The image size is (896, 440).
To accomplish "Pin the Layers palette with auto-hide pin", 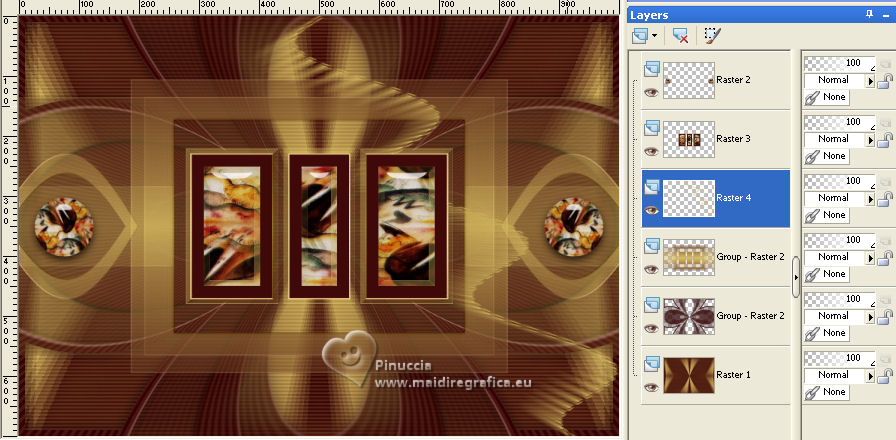I will click(x=870, y=14).
